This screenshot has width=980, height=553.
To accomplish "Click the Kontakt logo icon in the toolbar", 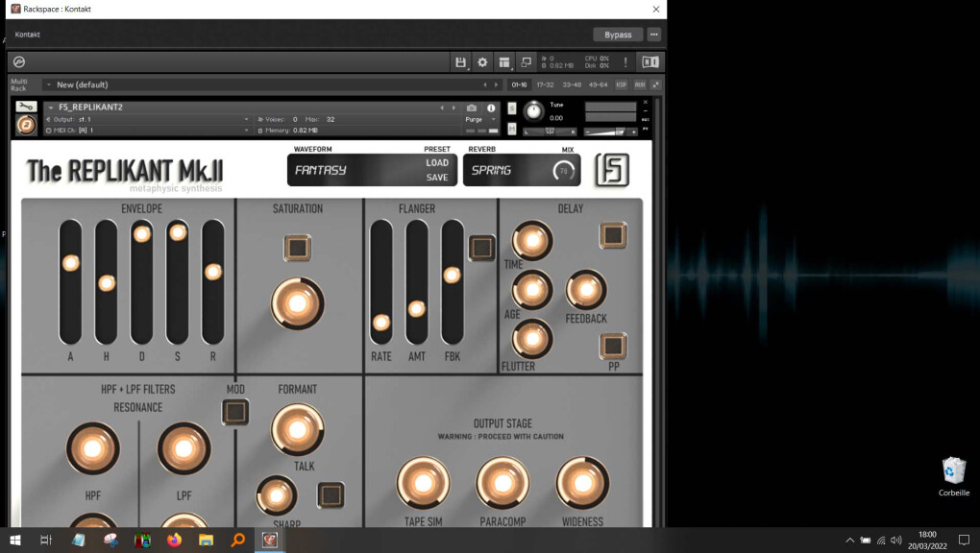I will (x=19, y=61).
